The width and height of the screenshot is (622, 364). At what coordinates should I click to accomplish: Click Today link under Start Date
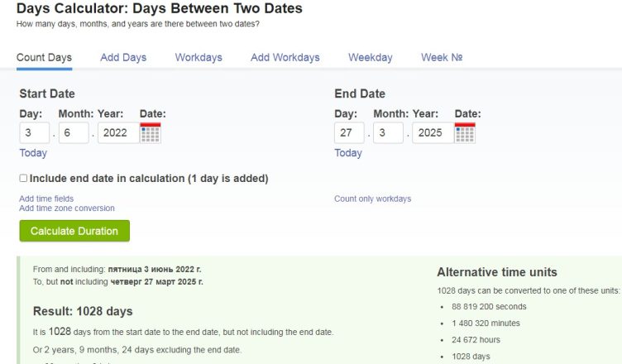33,153
